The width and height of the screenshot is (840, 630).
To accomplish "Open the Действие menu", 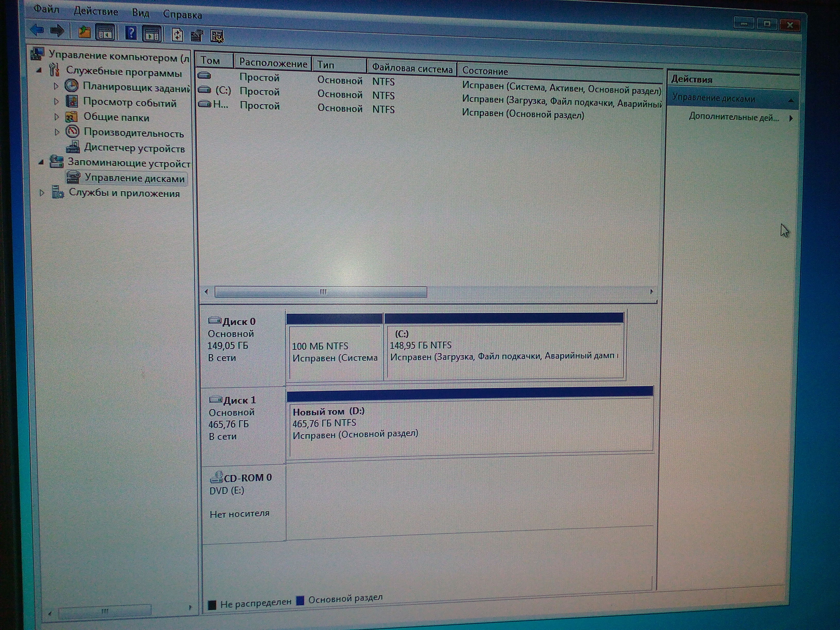I will tap(96, 11).
